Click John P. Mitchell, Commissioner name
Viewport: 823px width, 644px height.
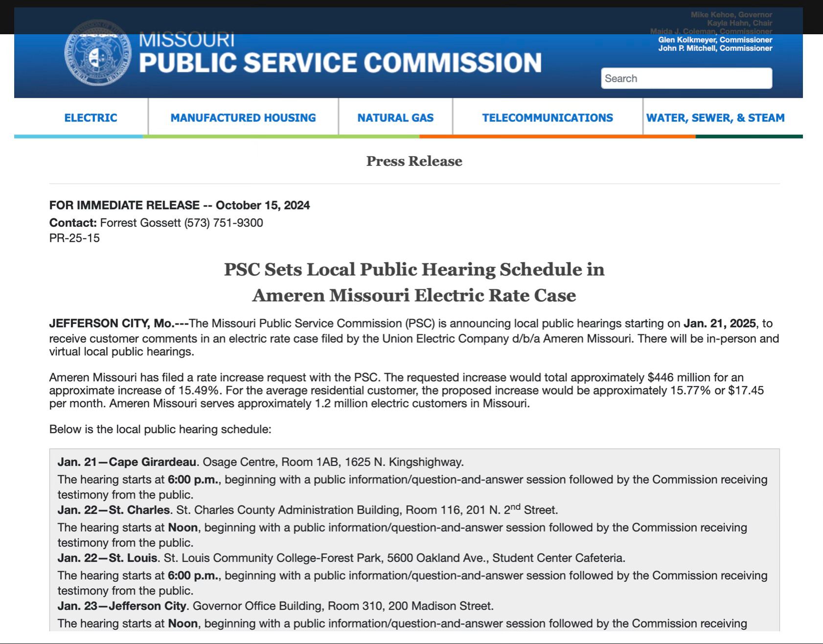(715, 48)
